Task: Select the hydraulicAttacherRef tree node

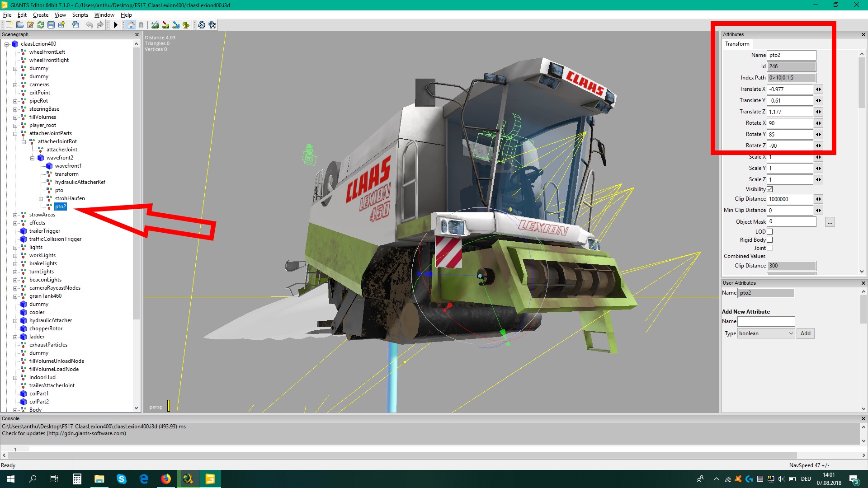Action: [x=80, y=182]
